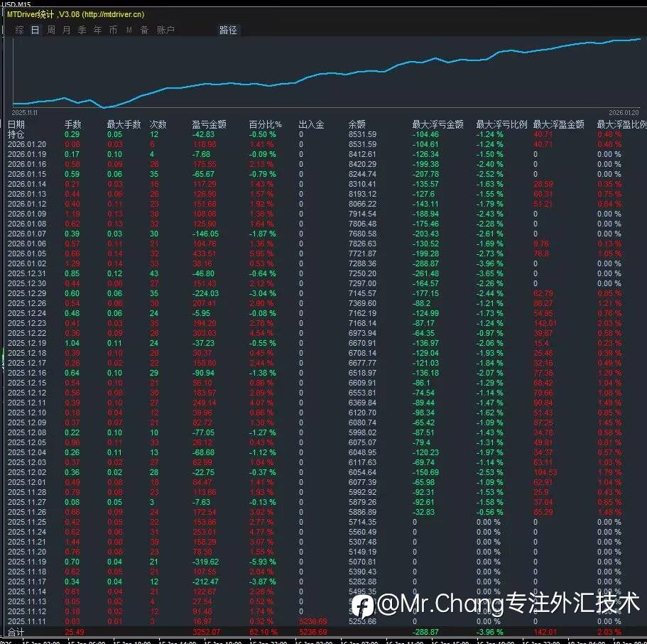Open the 季 quarterly tab
Viewport: 647px width, 644px height.
click(x=82, y=30)
